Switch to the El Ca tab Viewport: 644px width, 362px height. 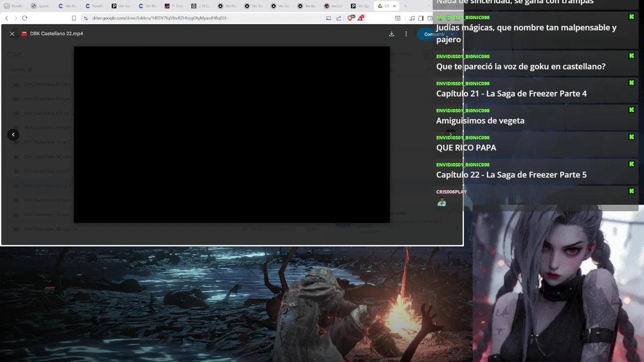(201, 6)
